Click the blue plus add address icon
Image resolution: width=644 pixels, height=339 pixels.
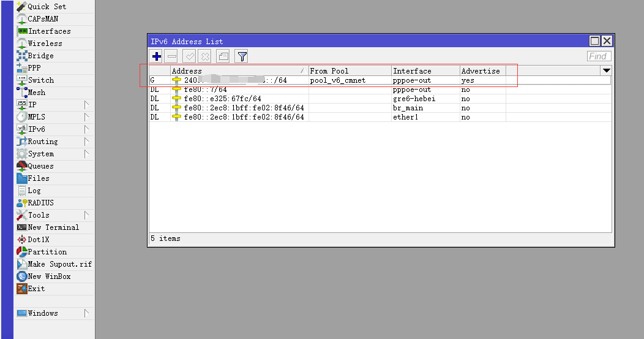tap(157, 56)
